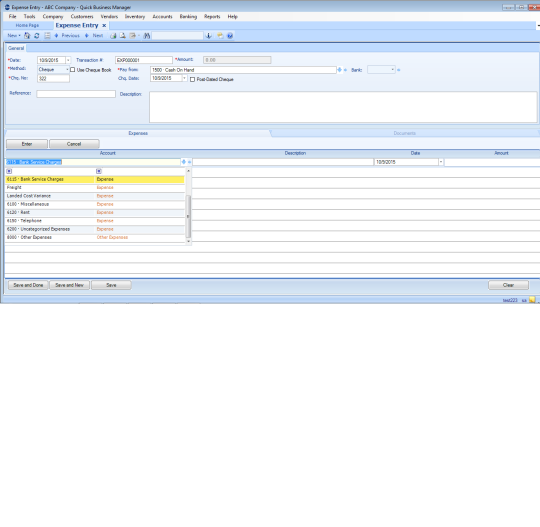
Task: Click the toolbar search text box
Action: tap(177, 35)
